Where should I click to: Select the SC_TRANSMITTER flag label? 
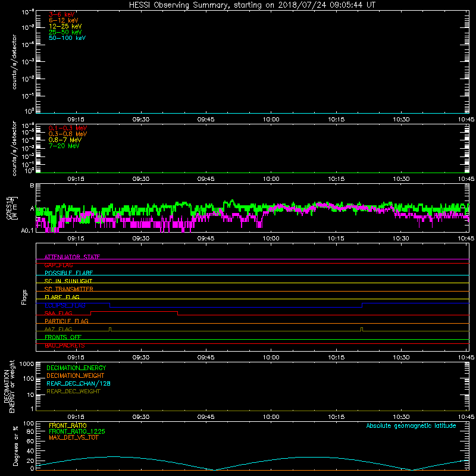[x=69, y=289]
